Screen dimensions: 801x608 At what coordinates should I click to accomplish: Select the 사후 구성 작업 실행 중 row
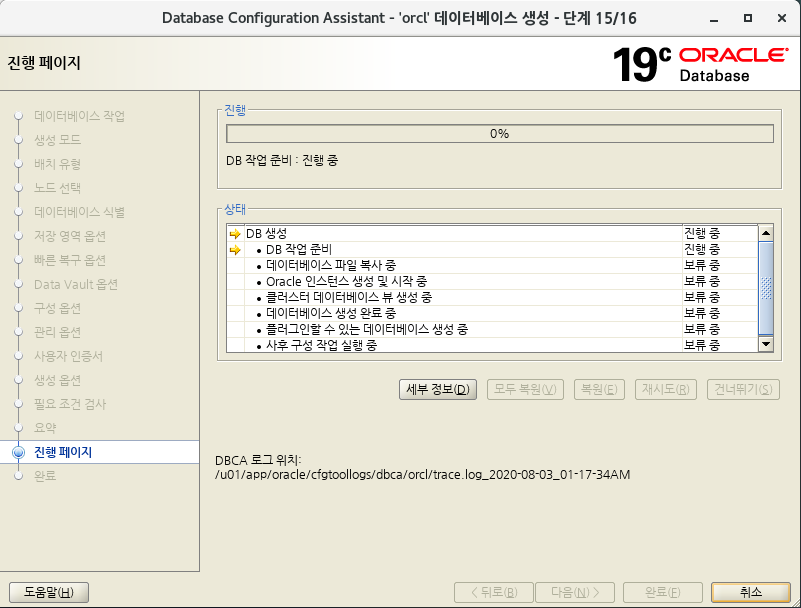click(x=492, y=345)
